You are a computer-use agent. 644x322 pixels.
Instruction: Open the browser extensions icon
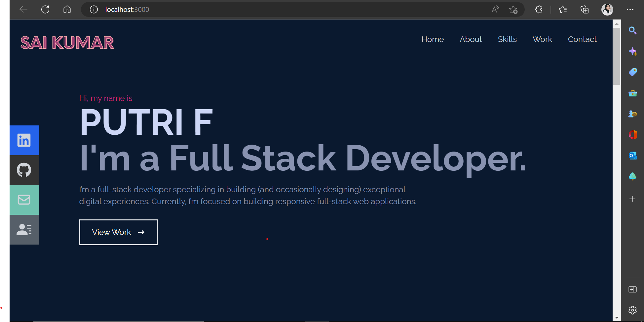click(539, 10)
